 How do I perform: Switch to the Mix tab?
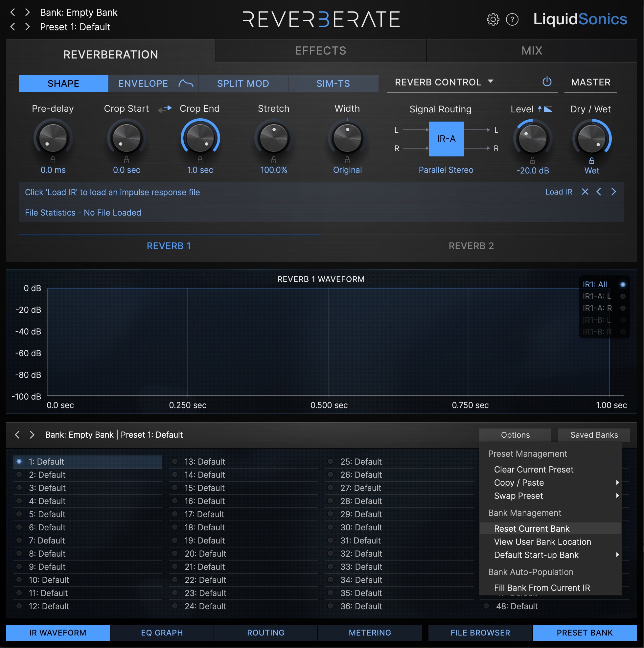point(532,51)
